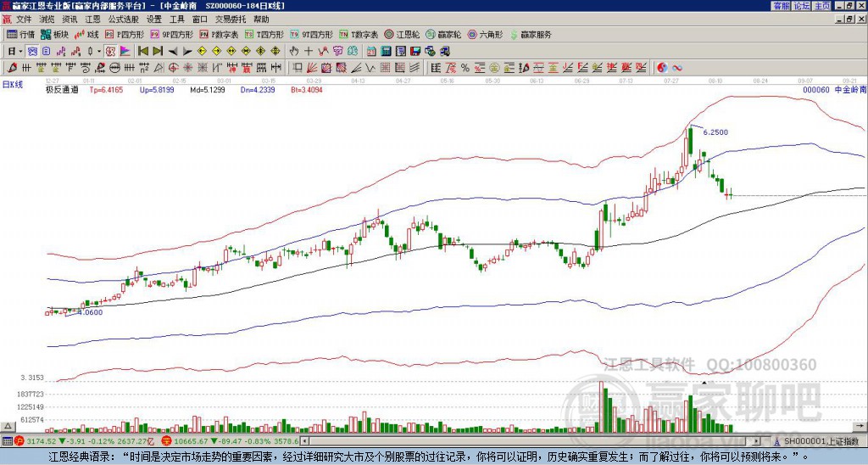Open the 9T四方形 time square

tap(311, 34)
